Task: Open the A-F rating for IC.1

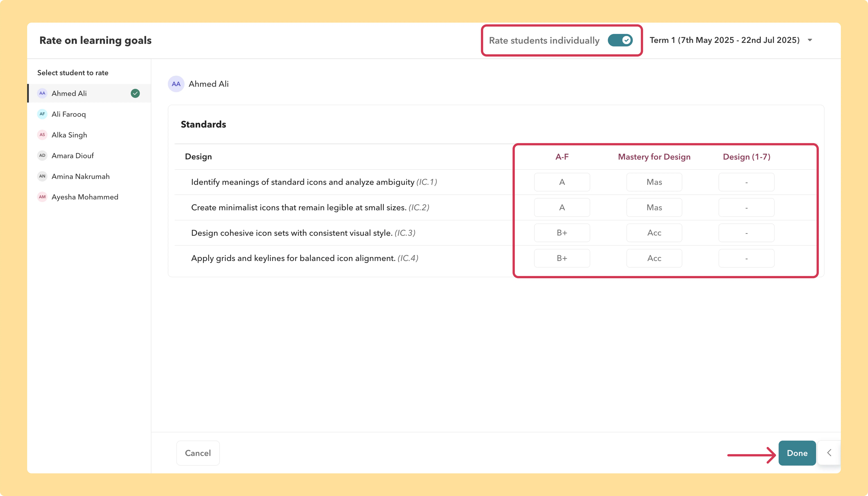Action: pos(562,182)
